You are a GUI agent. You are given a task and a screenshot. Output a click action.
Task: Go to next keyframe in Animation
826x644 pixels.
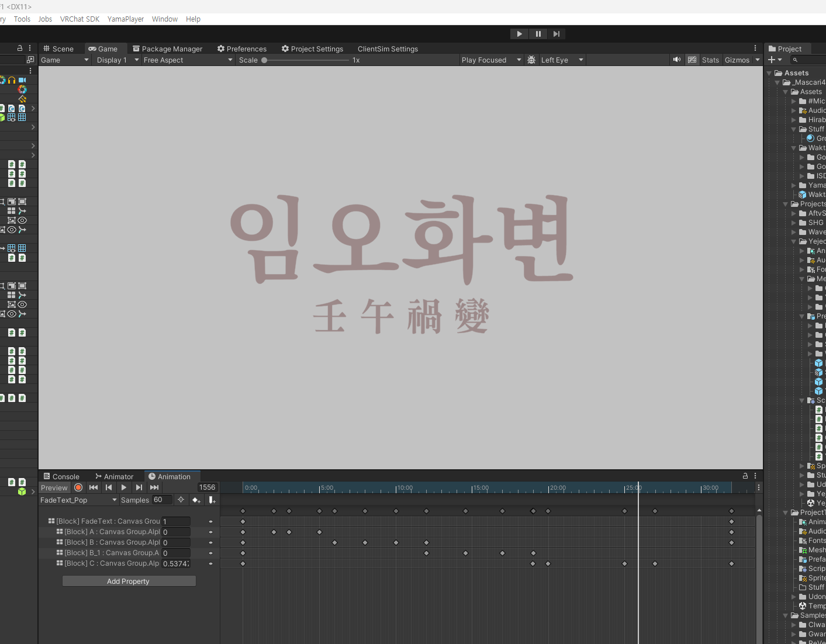click(139, 487)
